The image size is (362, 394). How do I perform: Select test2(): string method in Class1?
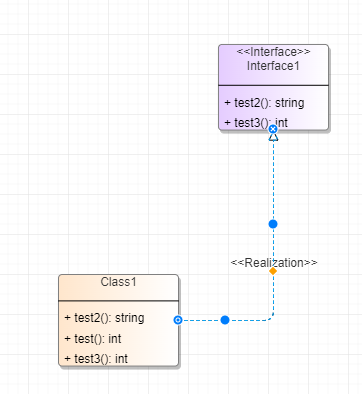[104, 318]
